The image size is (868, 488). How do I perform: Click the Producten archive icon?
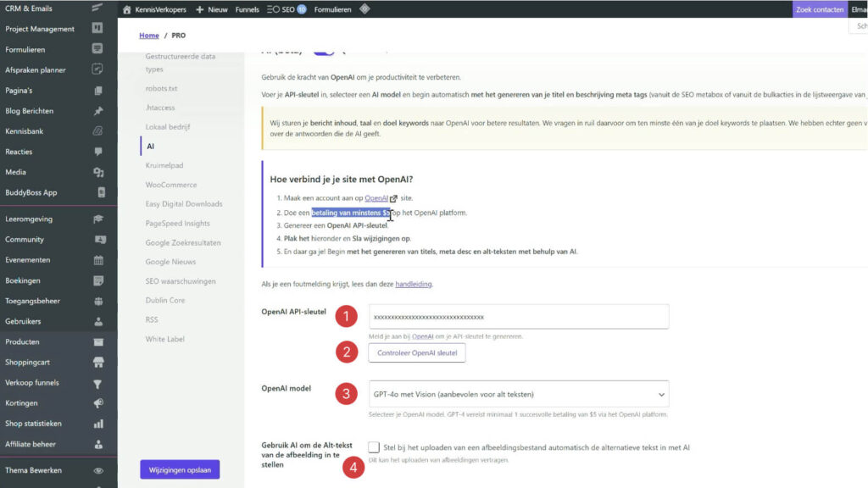(x=98, y=342)
